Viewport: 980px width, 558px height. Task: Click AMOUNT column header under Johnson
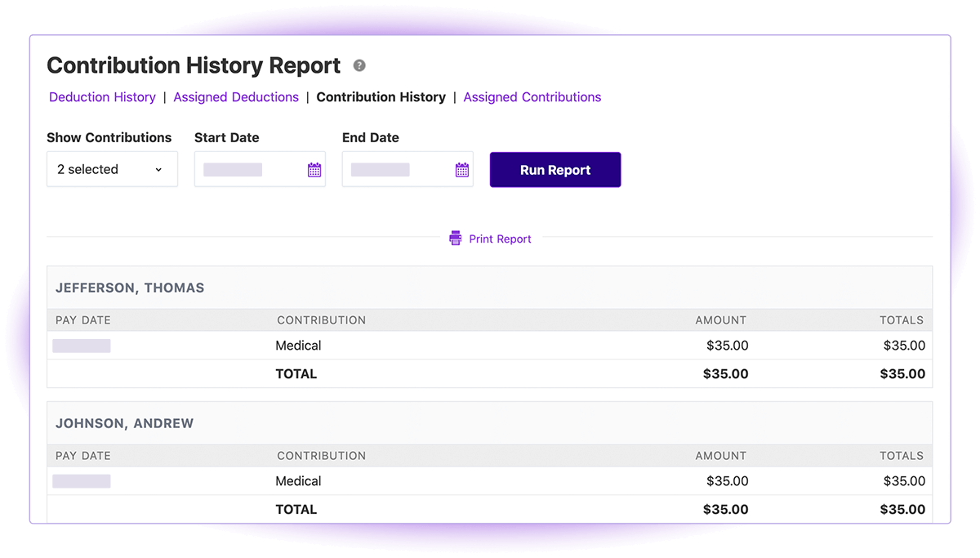point(721,456)
